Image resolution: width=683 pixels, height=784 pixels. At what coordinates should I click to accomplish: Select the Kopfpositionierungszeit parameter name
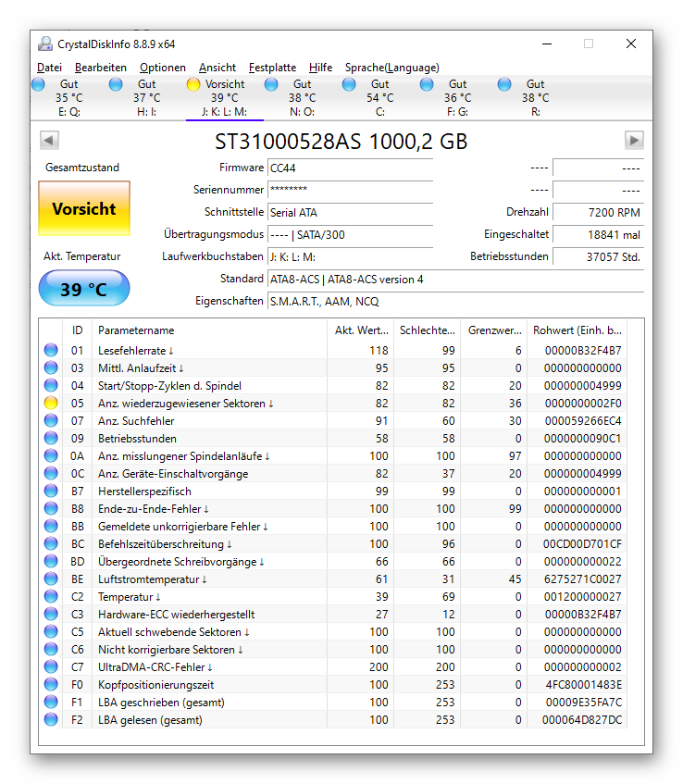click(156, 685)
